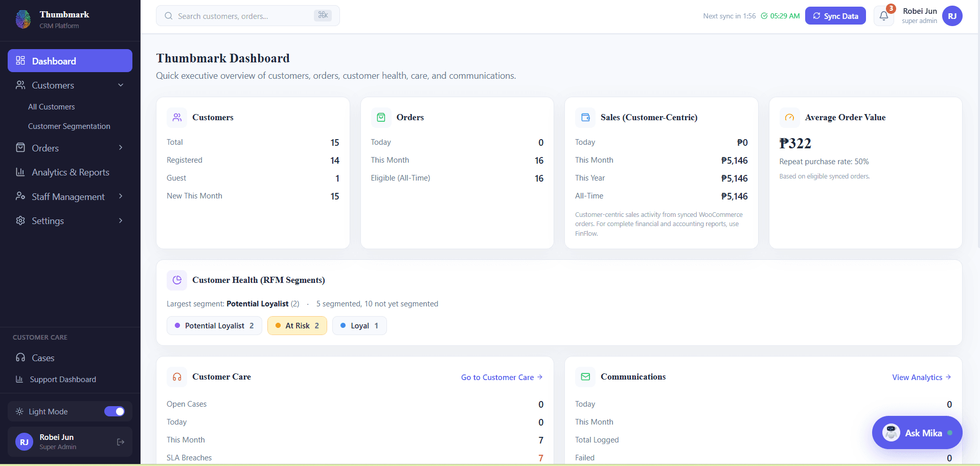980x466 pixels.
Task: Toggle the Light Mode switch
Action: pyautogui.click(x=115, y=411)
